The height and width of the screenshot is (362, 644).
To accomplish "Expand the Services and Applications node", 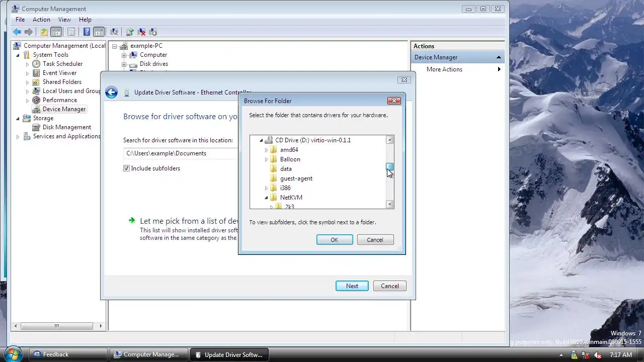I will [18, 136].
